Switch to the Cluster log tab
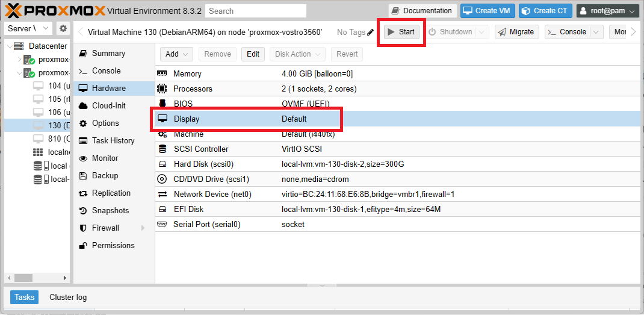This screenshot has height=315, width=644. coord(68,297)
